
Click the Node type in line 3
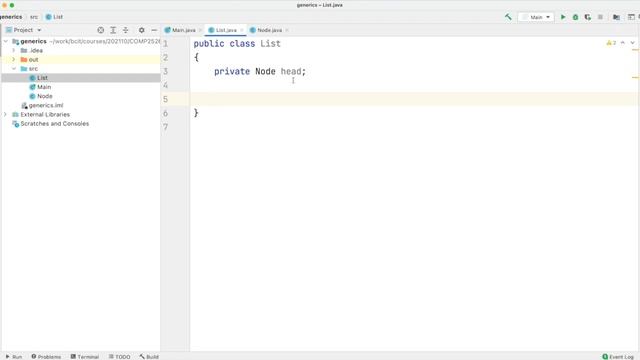coord(265,71)
